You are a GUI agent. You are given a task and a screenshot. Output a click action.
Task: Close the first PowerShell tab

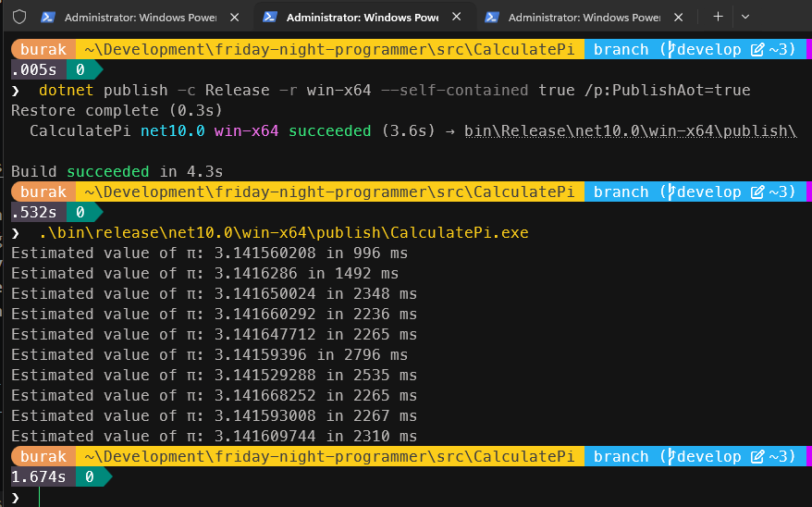pos(234,17)
